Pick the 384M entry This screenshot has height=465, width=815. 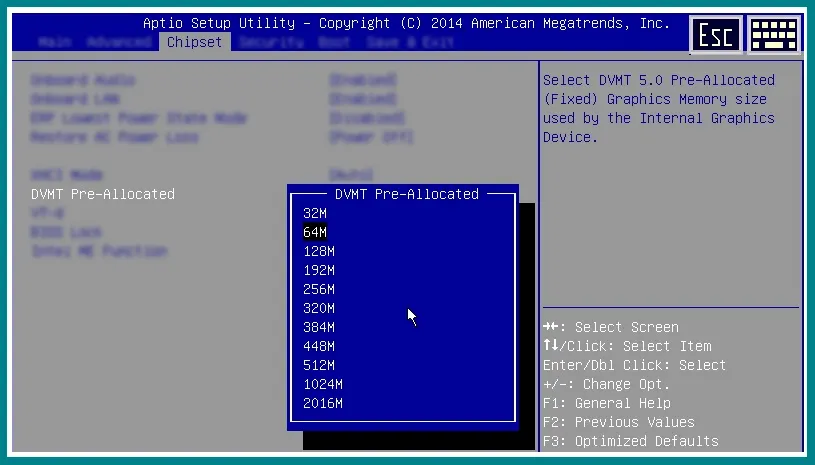tap(319, 327)
